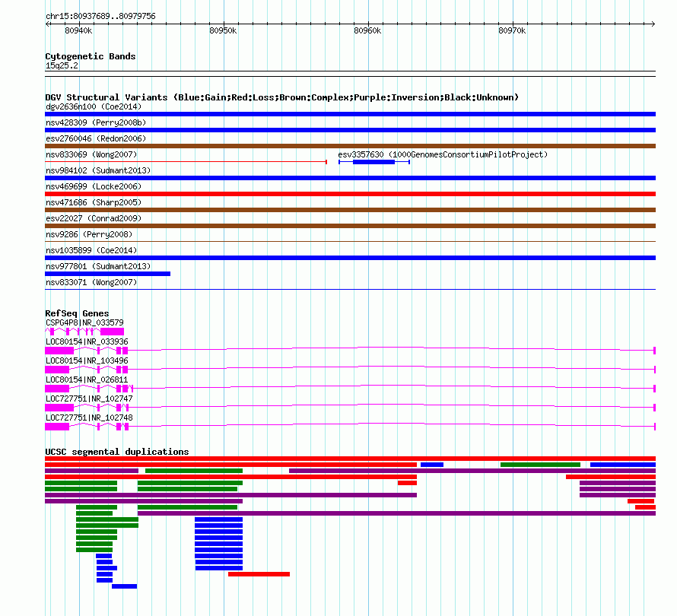The height and width of the screenshot is (616, 677).
Task: Click the 80970k ruler tick label
Action: pos(512,30)
